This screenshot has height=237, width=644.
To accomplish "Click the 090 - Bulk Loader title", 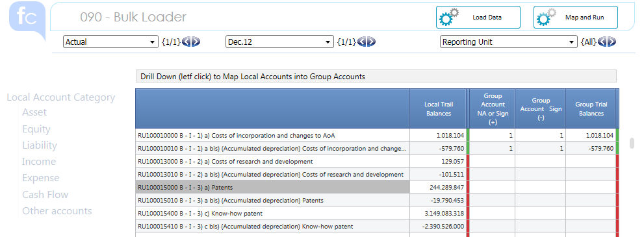I will [x=133, y=18].
